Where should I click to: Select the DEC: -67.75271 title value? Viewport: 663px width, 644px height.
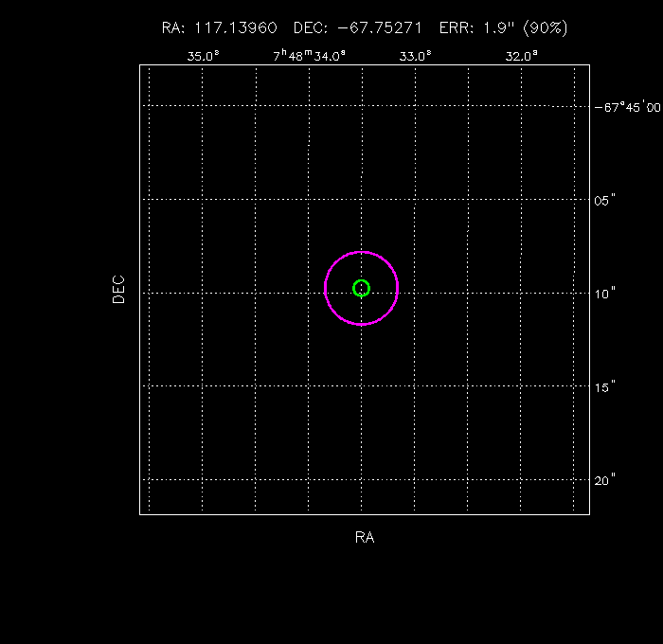358,27
